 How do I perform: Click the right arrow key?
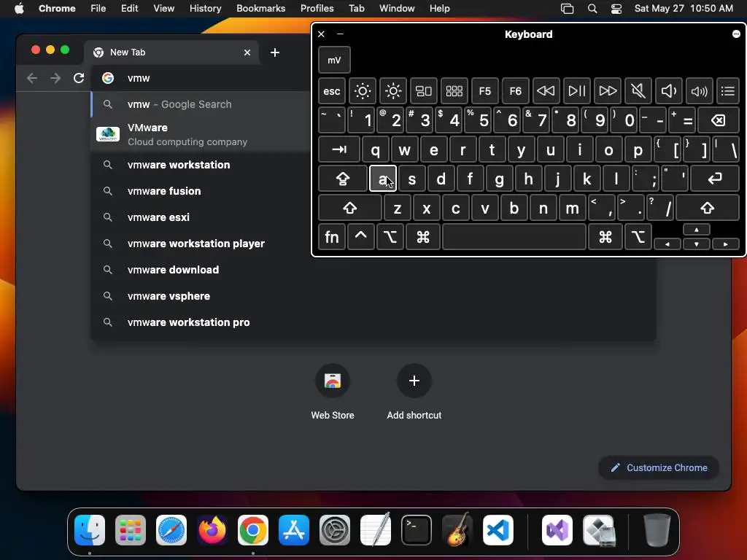(x=726, y=244)
